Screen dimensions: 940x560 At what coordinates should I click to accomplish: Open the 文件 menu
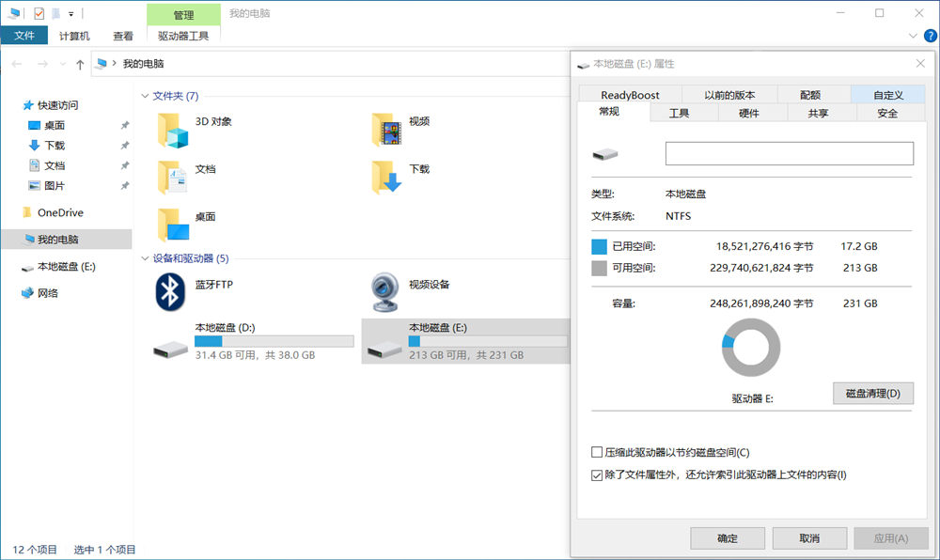24,36
